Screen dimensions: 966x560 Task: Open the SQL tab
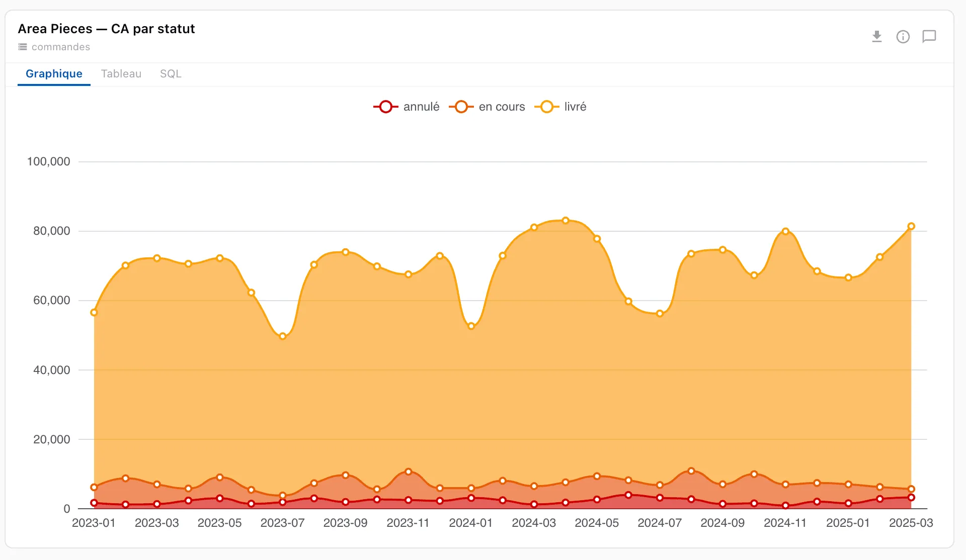click(171, 74)
